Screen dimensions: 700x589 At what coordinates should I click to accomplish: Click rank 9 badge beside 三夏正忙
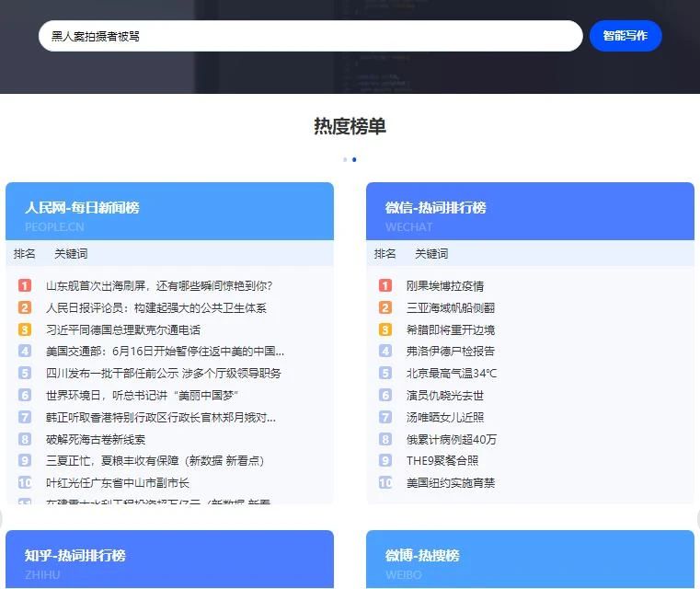[25, 460]
